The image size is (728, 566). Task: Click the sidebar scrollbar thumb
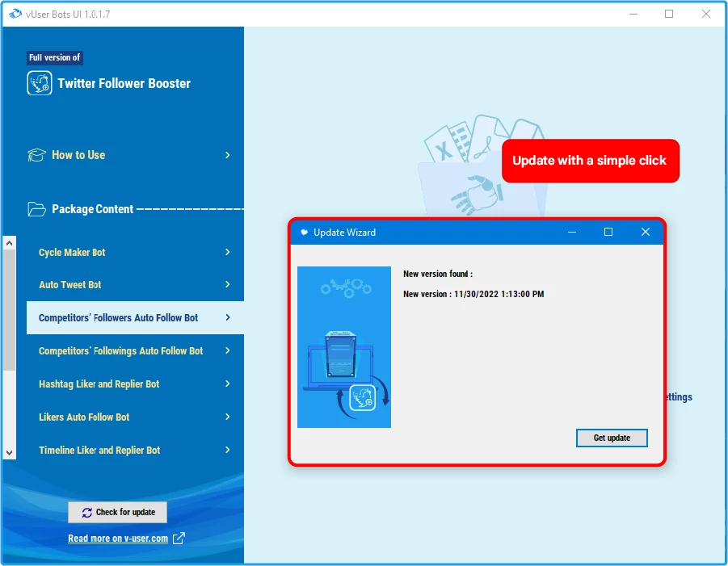[9, 310]
